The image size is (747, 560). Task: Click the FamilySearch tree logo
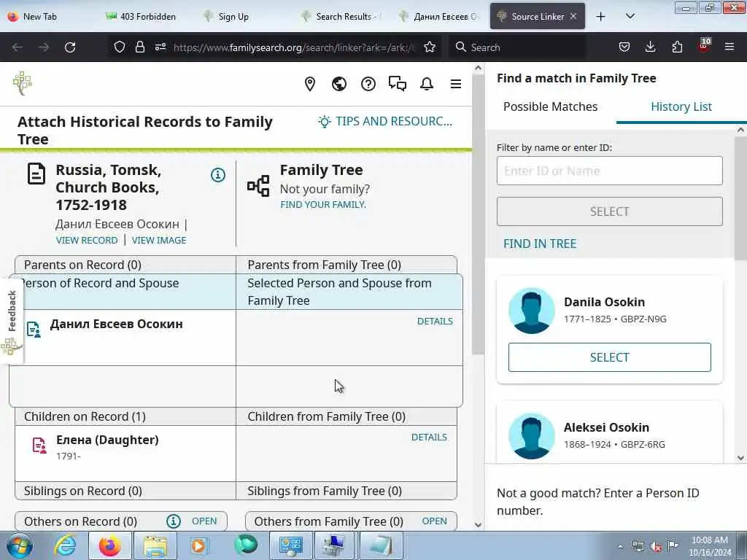[22, 83]
